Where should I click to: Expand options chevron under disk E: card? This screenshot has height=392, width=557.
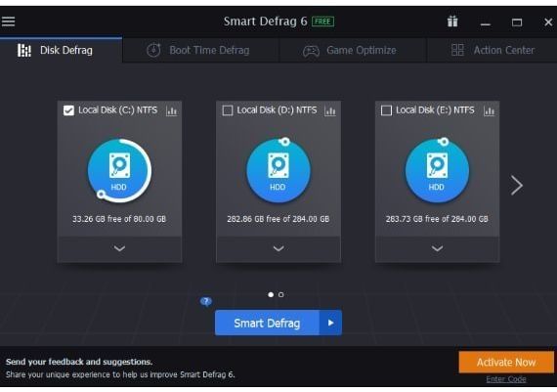point(437,248)
